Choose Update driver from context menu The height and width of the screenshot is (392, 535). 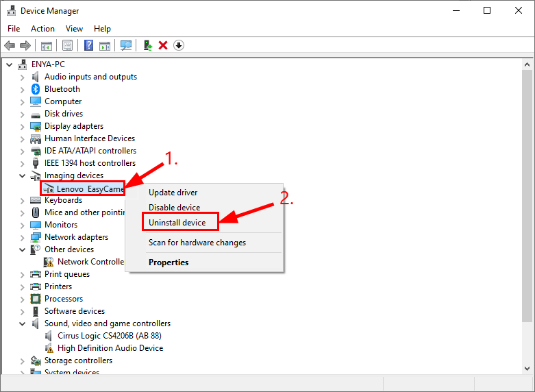204,193
